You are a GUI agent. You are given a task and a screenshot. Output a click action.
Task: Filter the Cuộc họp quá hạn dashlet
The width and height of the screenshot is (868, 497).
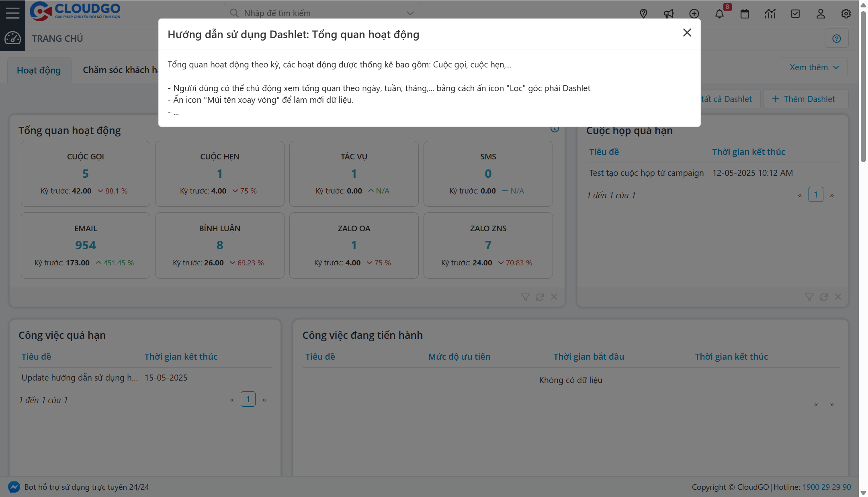[x=809, y=297]
